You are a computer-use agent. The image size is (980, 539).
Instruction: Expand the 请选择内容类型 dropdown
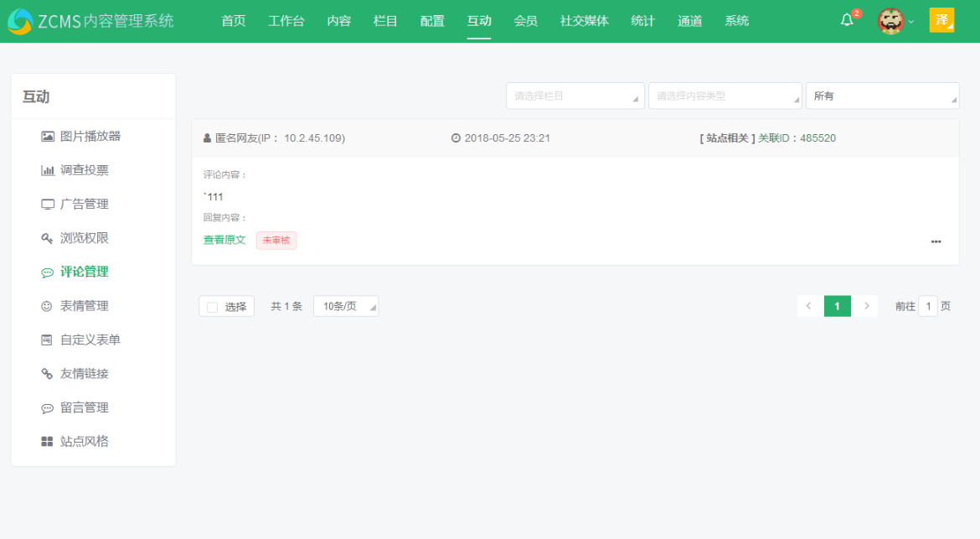coord(724,95)
